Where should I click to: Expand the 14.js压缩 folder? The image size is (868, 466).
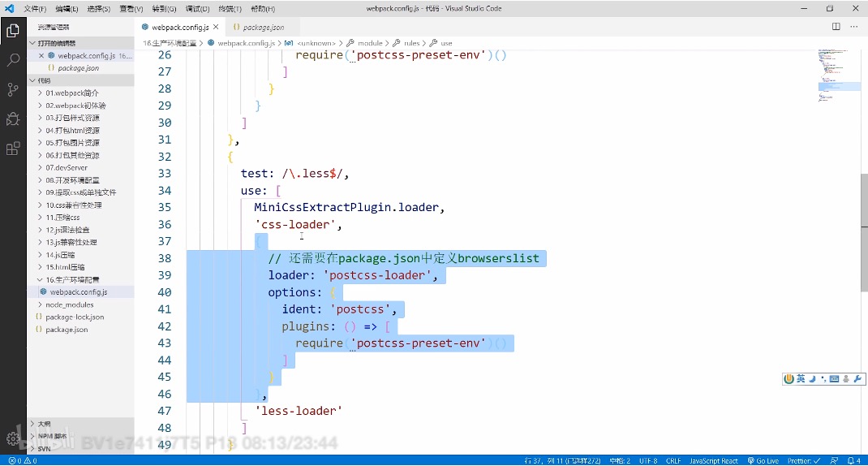point(81,255)
